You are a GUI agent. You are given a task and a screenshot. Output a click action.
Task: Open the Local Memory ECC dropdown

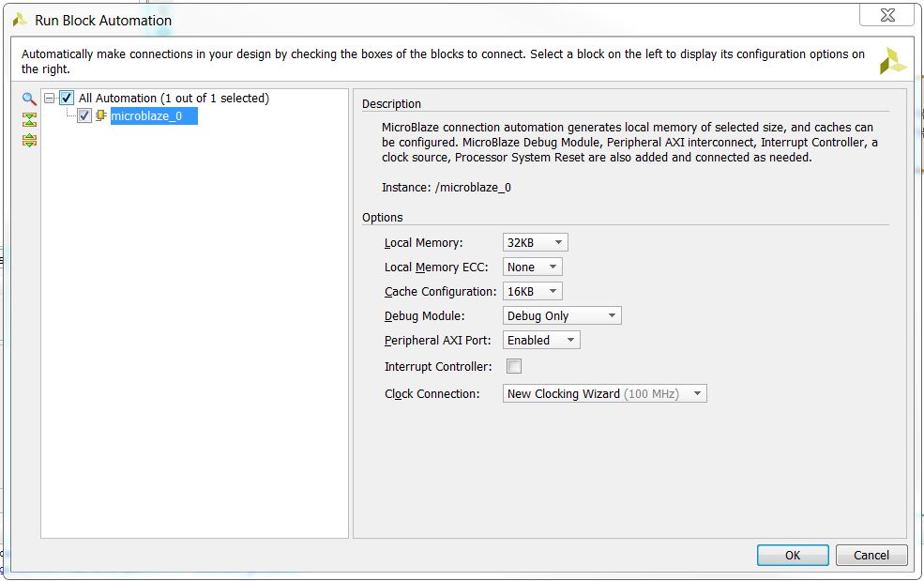click(x=532, y=267)
